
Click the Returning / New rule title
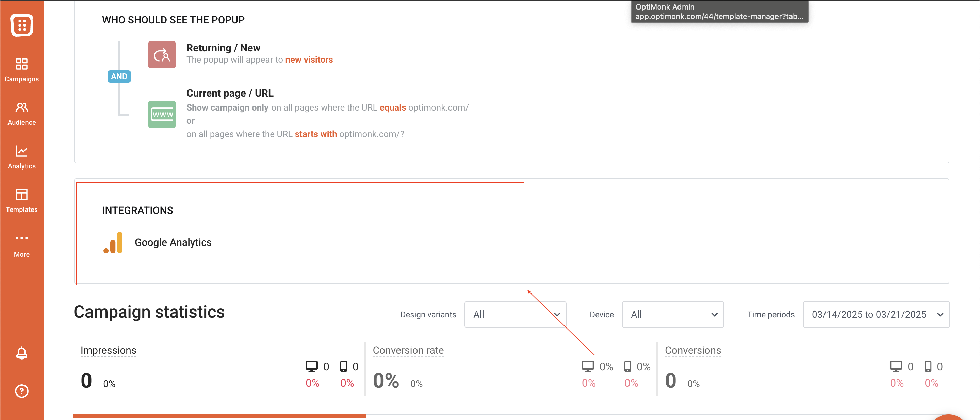tap(223, 48)
